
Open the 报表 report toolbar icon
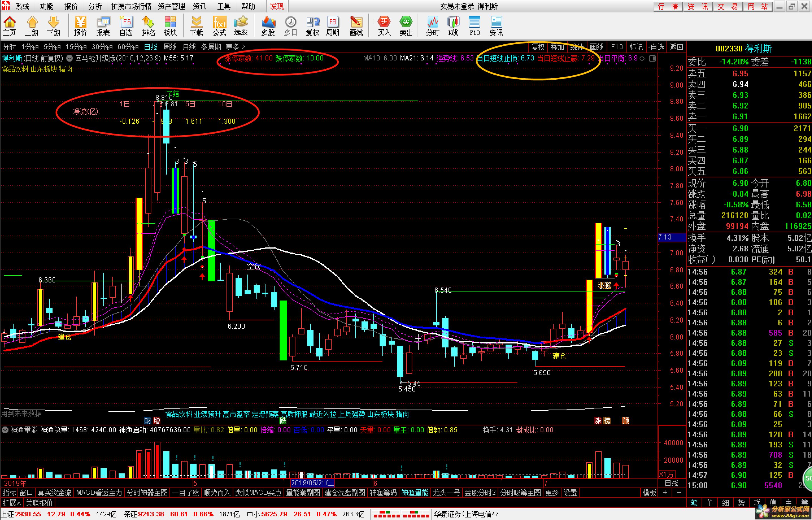(103, 26)
